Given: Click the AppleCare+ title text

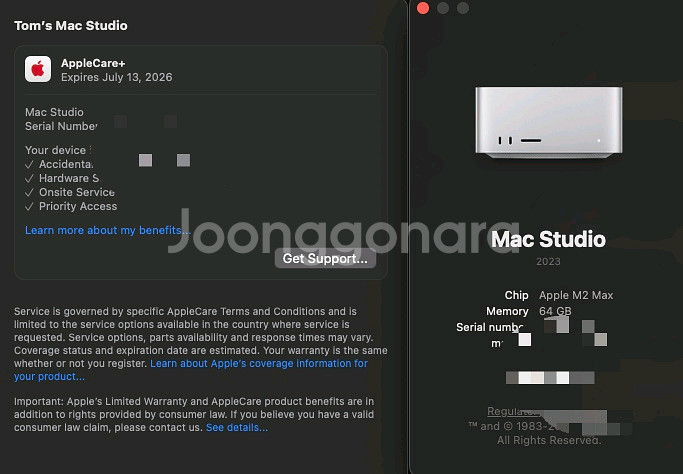Looking at the screenshot, I should coord(93,63).
